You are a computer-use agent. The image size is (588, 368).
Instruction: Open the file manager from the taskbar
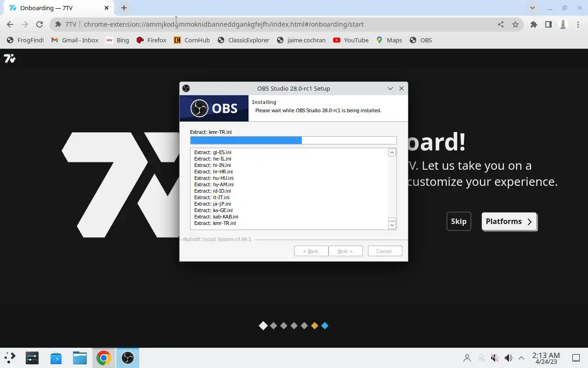click(x=80, y=357)
